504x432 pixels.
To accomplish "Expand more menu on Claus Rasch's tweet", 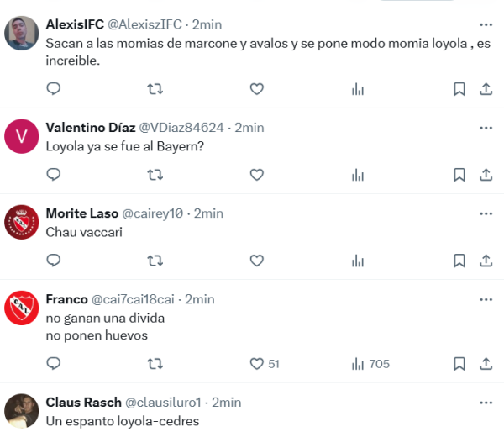I will pyautogui.click(x=486, y=402).
